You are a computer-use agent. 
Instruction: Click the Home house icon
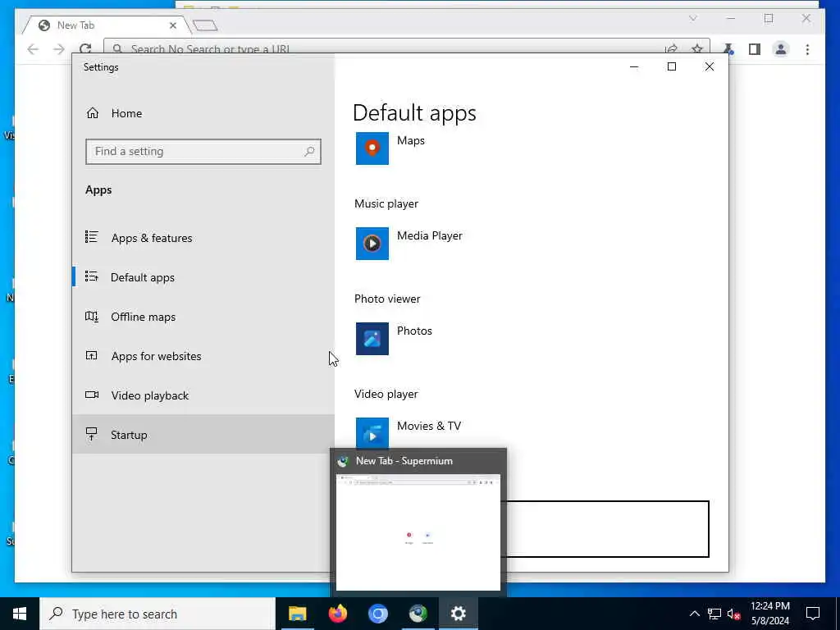click(x=93, y=113)
